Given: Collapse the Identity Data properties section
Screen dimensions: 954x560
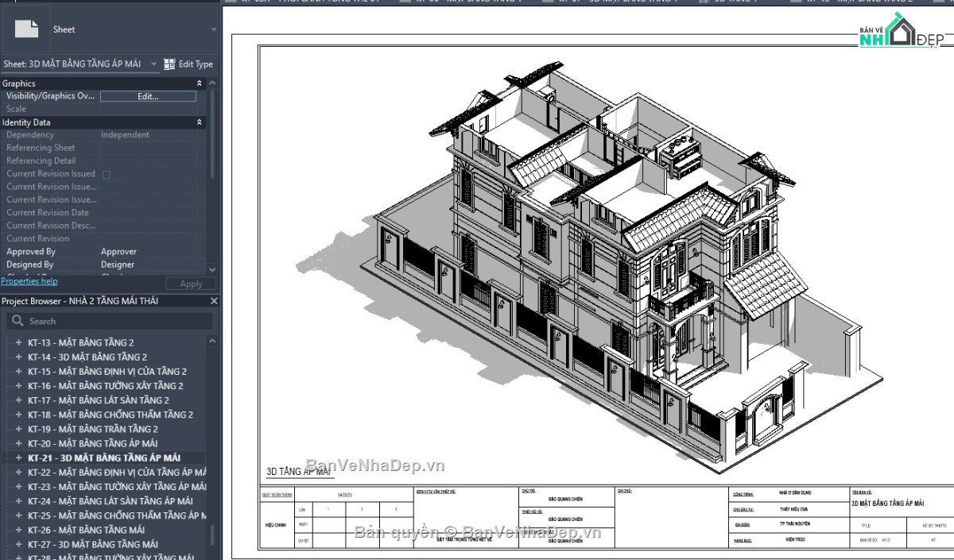Looking at the screenshot, I should (x=200, y=122).
